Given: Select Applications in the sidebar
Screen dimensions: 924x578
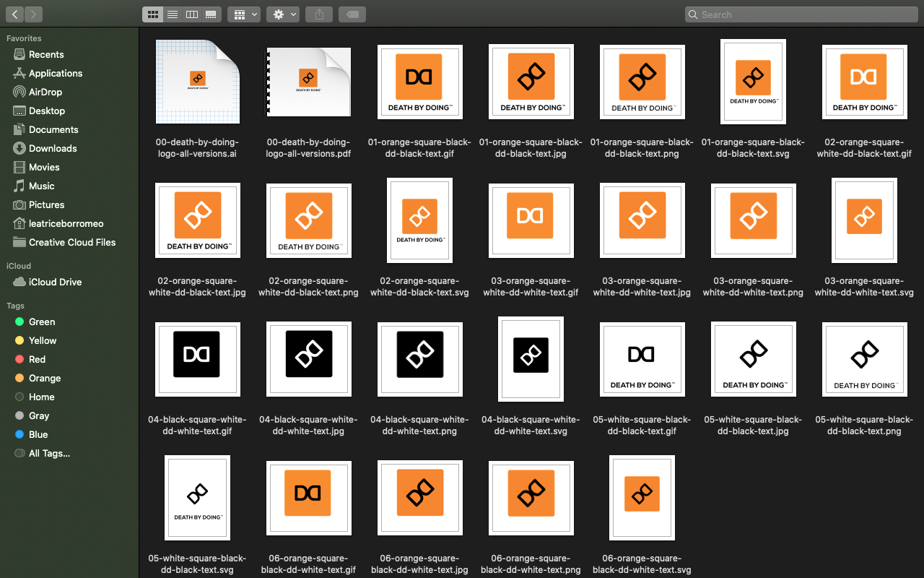Looking at the screenshot, I should click(x=55, y=73).
